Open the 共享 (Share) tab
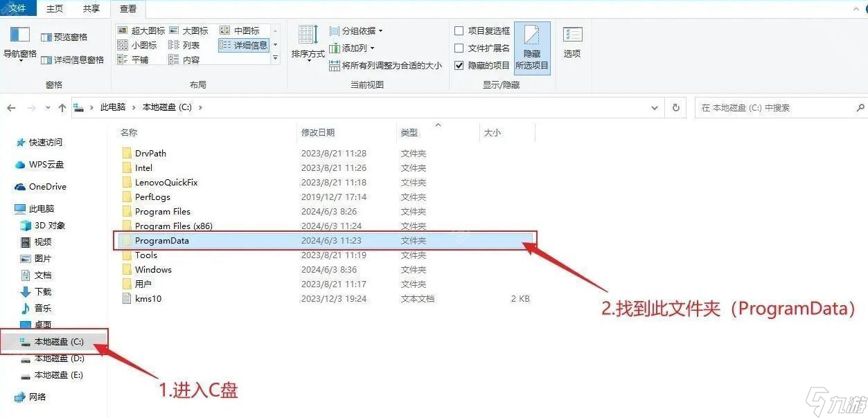 point(91,9)
